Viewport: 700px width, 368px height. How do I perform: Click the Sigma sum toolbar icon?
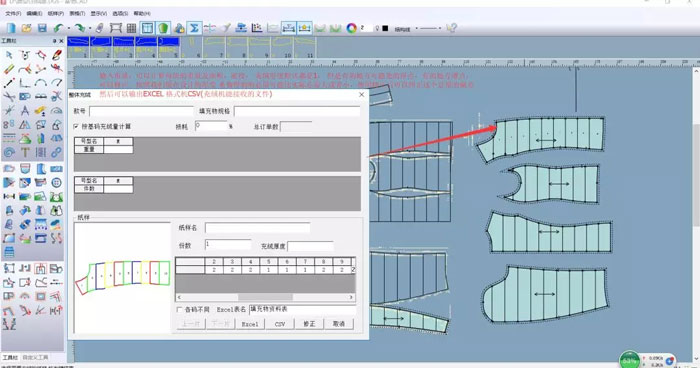[194, 28]
